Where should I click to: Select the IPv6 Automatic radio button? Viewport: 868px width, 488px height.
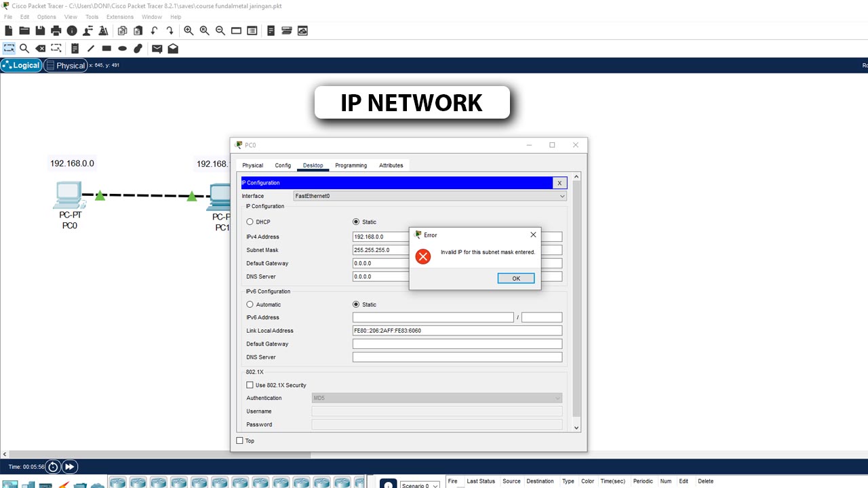point(250,304)
